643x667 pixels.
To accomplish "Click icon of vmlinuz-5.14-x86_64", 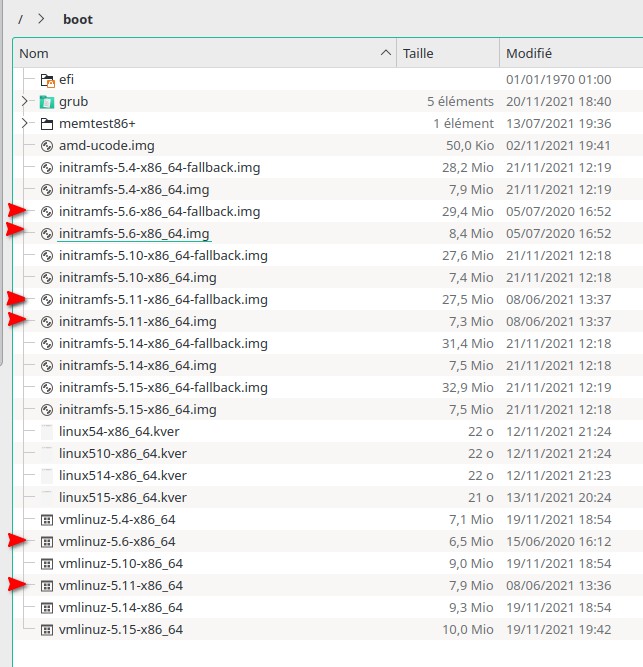I will point(47,608).
